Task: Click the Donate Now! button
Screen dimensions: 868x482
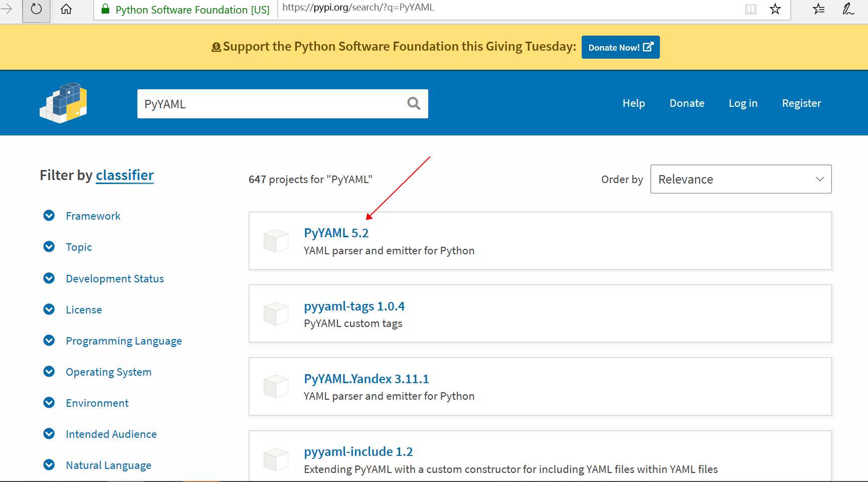Action: tap(620, 47)
